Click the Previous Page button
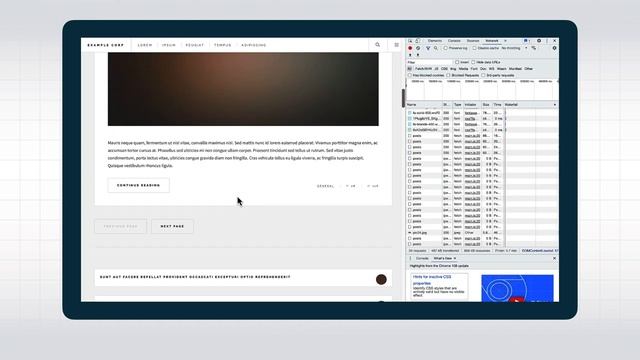640x360 pixels. click(120, 226)
